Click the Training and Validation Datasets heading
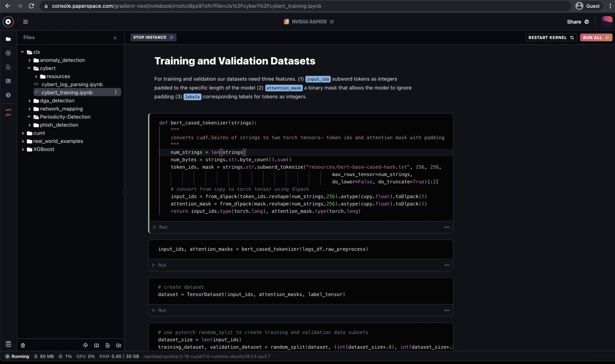 point(235,61)
